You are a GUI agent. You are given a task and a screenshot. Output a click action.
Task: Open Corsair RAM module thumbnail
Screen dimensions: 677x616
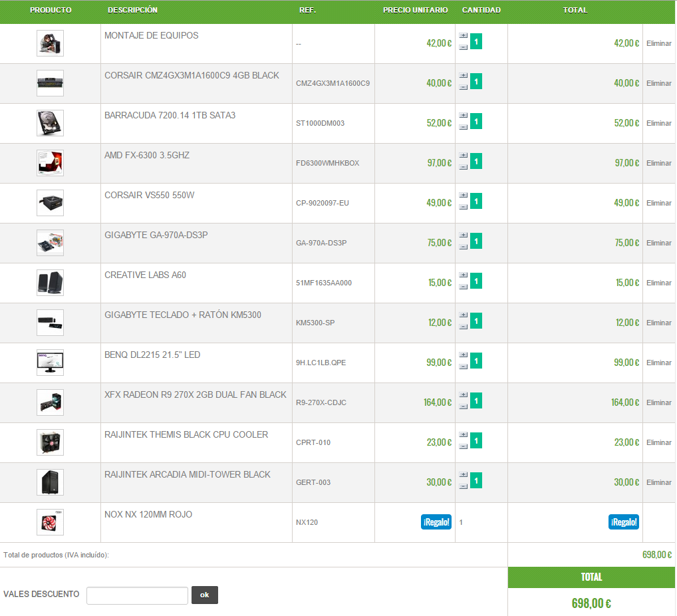click(x=50, y=83)
